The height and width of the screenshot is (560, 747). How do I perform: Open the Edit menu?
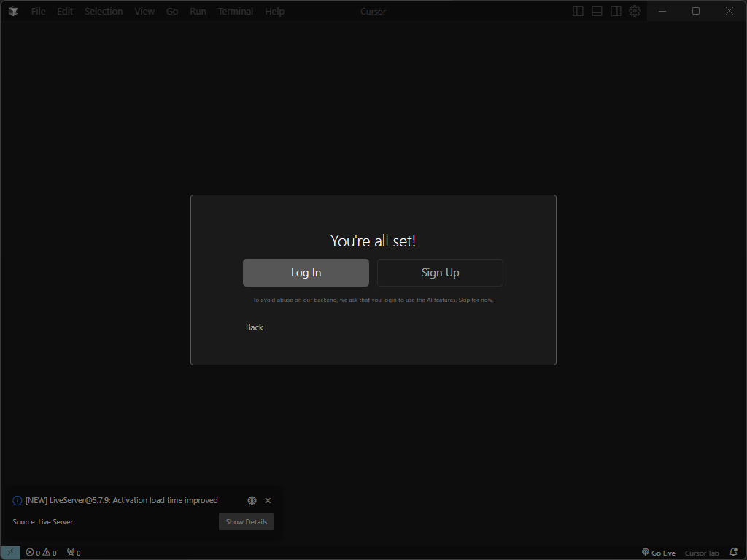pyautogui.click(x=65, y=11)
